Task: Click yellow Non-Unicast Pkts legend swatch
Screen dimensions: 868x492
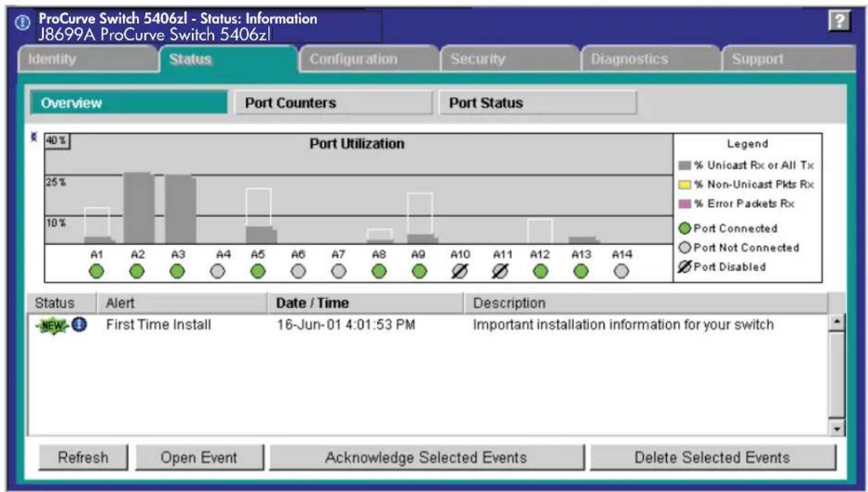Action: point(684,184)
